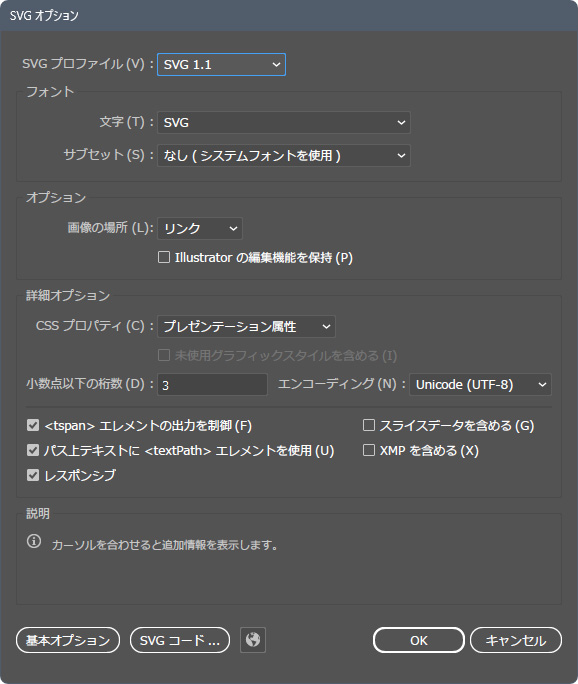
Task: Click the globe browser preview icon
Action: 253,640
